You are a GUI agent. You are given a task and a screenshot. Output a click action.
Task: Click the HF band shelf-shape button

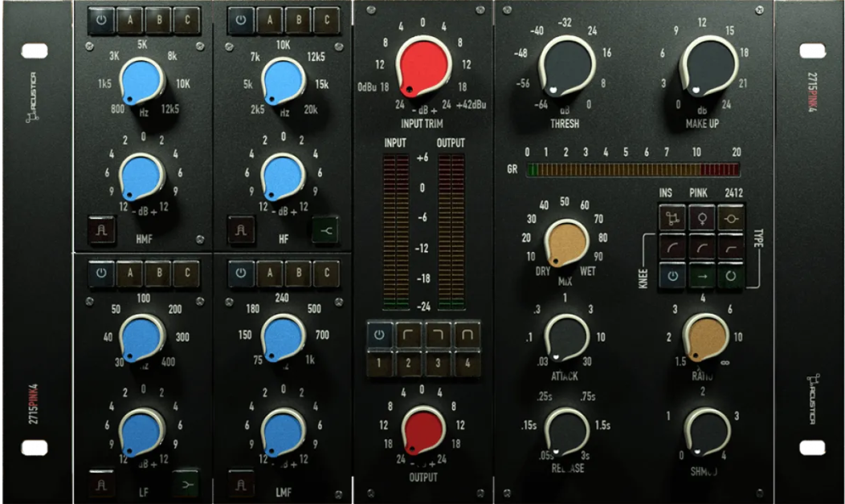click(x=326, y=231)
